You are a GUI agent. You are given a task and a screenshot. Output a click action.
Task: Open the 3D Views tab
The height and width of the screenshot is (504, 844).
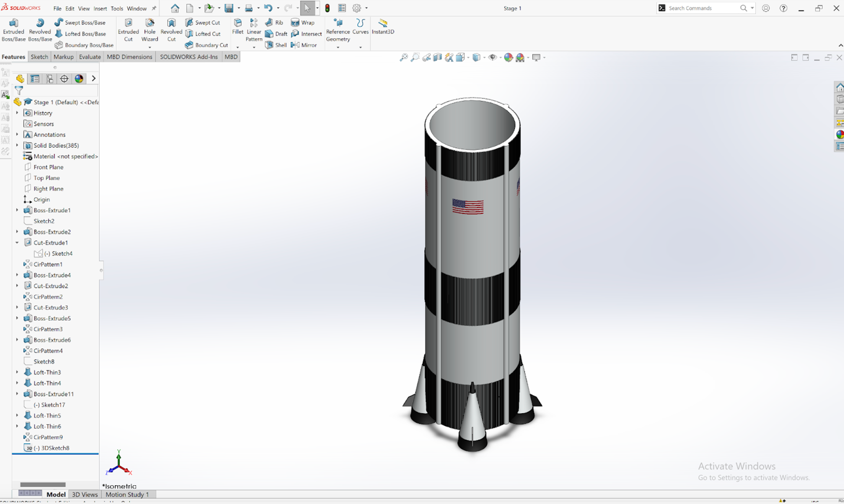(x=84, y=494)
